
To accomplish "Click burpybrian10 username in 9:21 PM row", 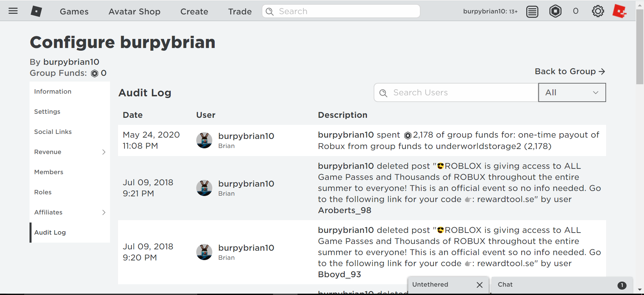I will 246,184.
